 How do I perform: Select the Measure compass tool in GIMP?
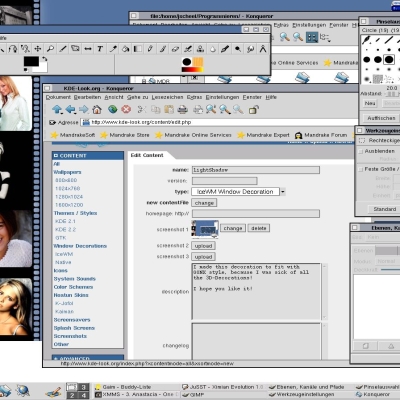coord(263,49)
